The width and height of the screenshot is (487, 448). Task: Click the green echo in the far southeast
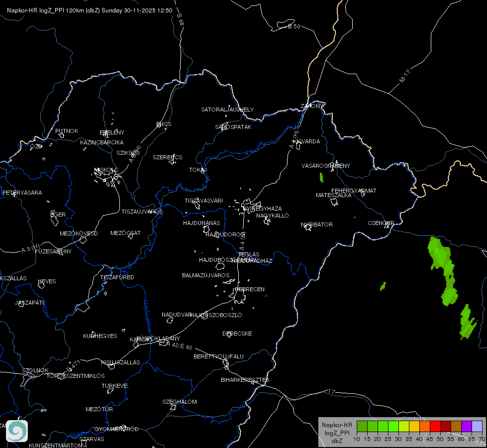467,323
